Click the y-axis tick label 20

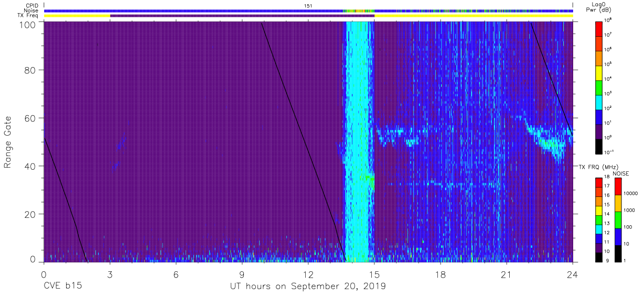[x=29, y=214]
